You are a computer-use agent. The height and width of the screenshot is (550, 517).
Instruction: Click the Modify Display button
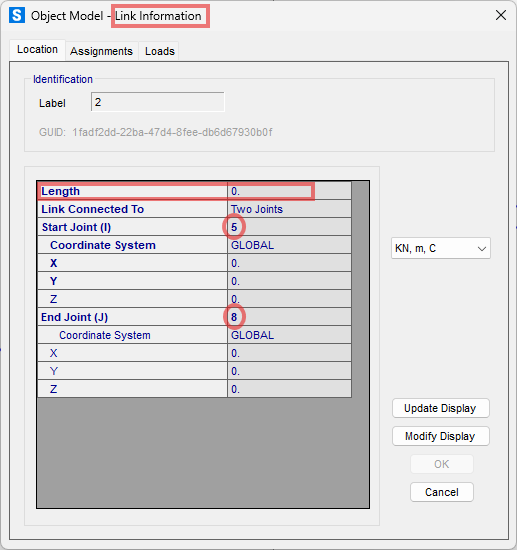(441, 436)
